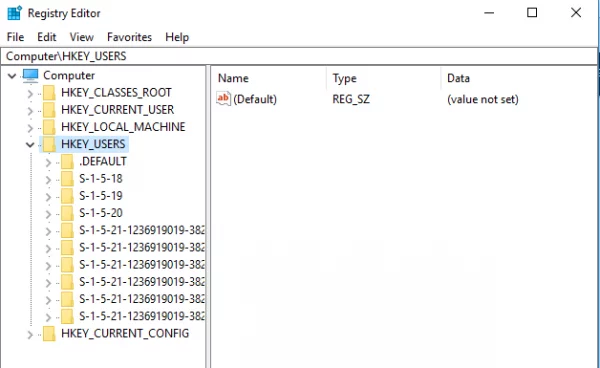Viewport: 600px width, 368px height.
Task: Click the HKEY_LOCAL_MACHINE folder icon
Action: (x=49, y=127)
